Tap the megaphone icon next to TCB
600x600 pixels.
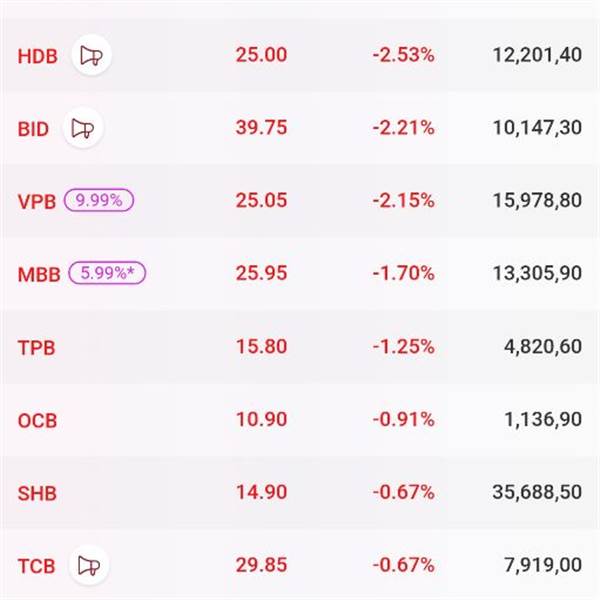[x=90, y=567]
